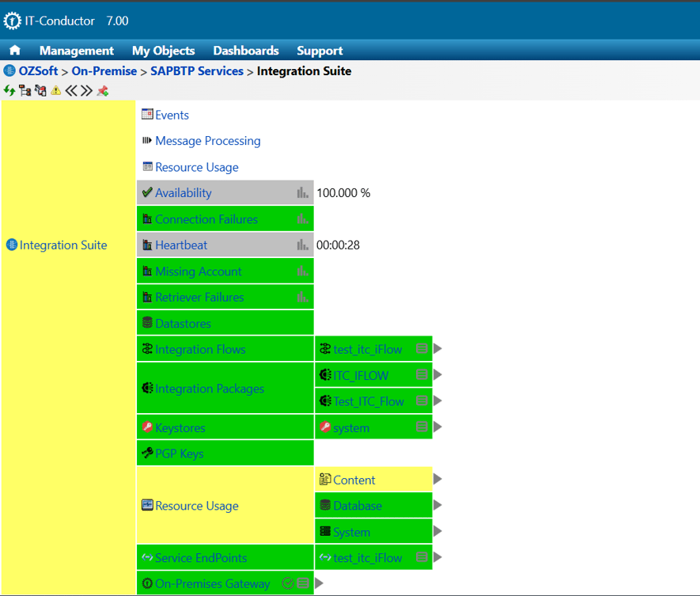
Task: Click the third toolbar icon beside the tree icon
Action: (40, 91)
